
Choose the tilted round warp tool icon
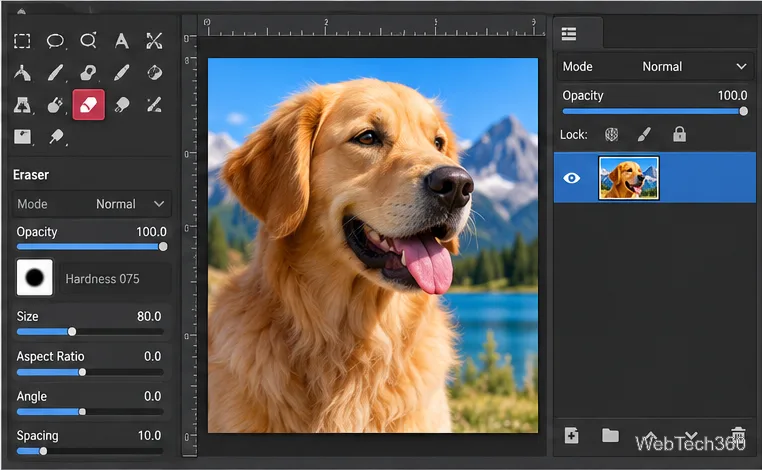(155, 73)
